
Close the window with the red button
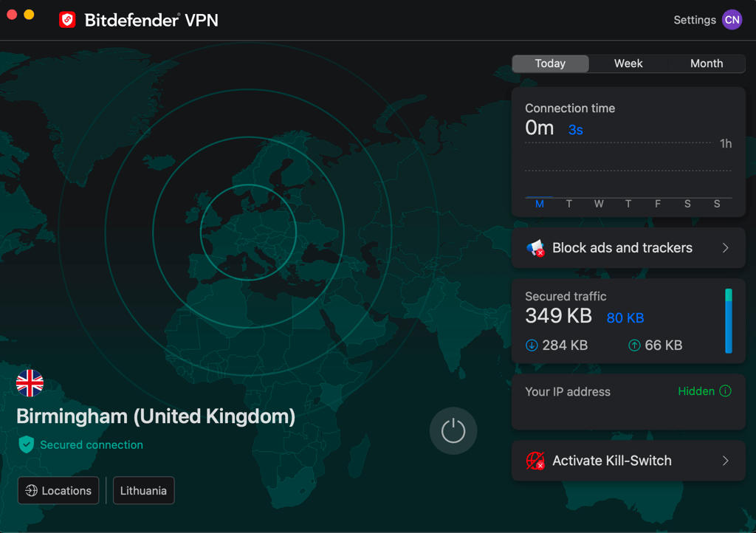(12, 15)
